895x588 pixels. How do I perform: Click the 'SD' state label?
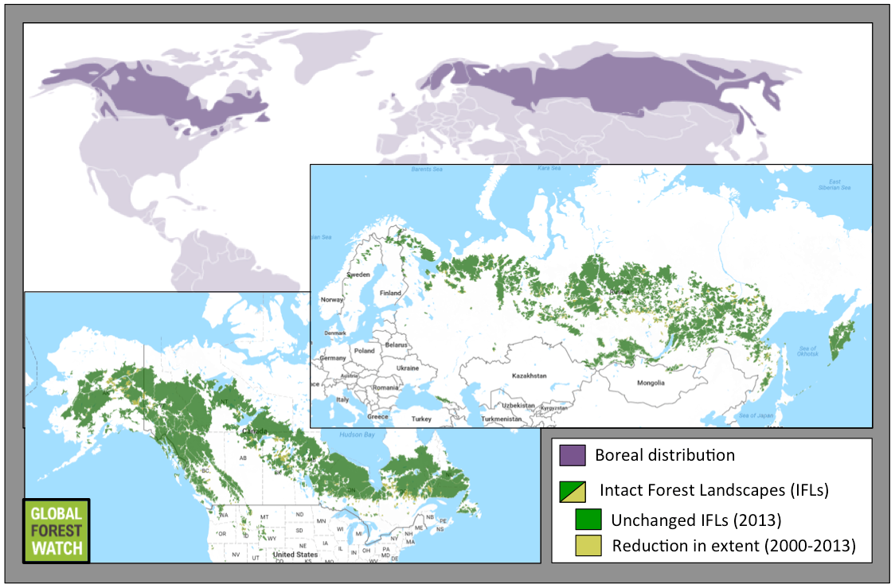pos(299,531)
